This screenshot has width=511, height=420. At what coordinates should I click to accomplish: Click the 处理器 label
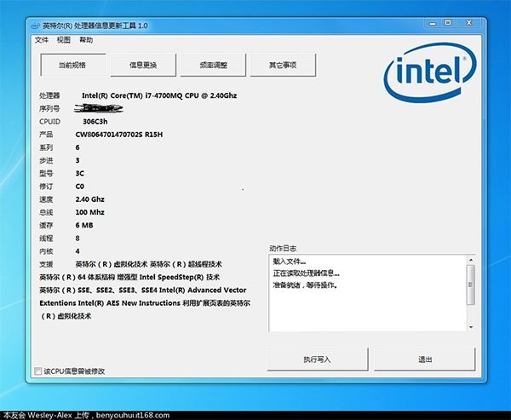point(49,95)
